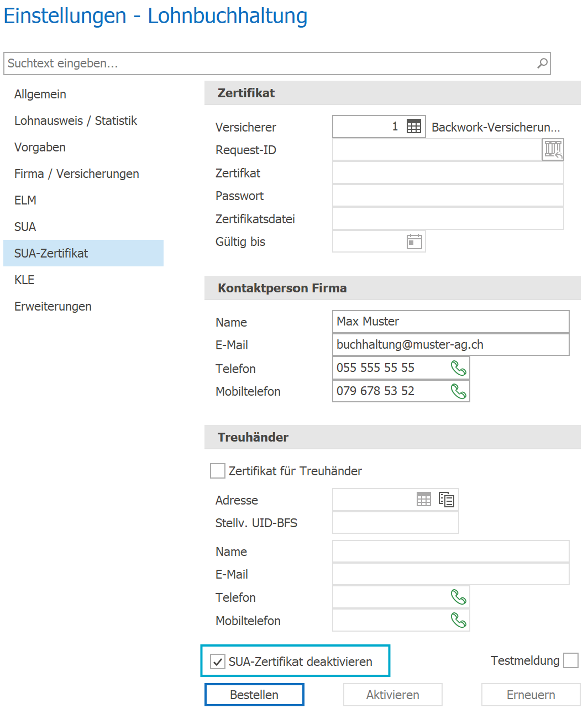Go to Lohnausweis / Statistik settings

click(83, 120)
